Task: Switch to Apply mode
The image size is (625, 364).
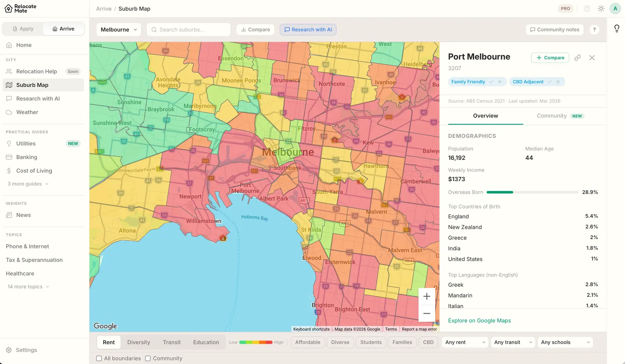Action: click(23, 29)
